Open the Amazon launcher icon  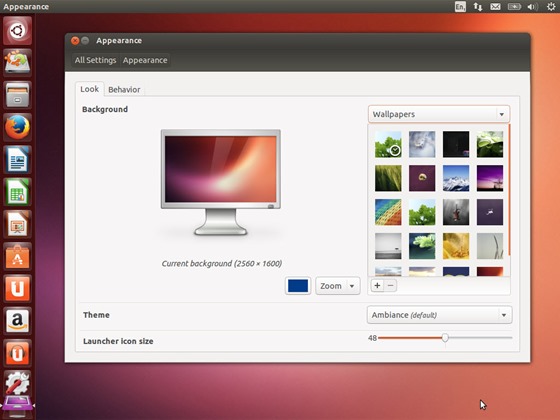(x=17, y=321)
